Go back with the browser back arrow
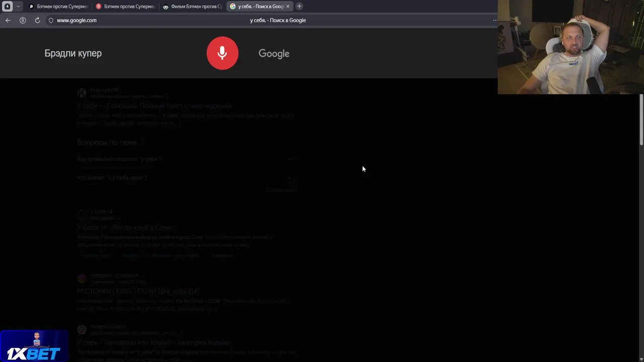Screen dimensions: 644x362 8,20
